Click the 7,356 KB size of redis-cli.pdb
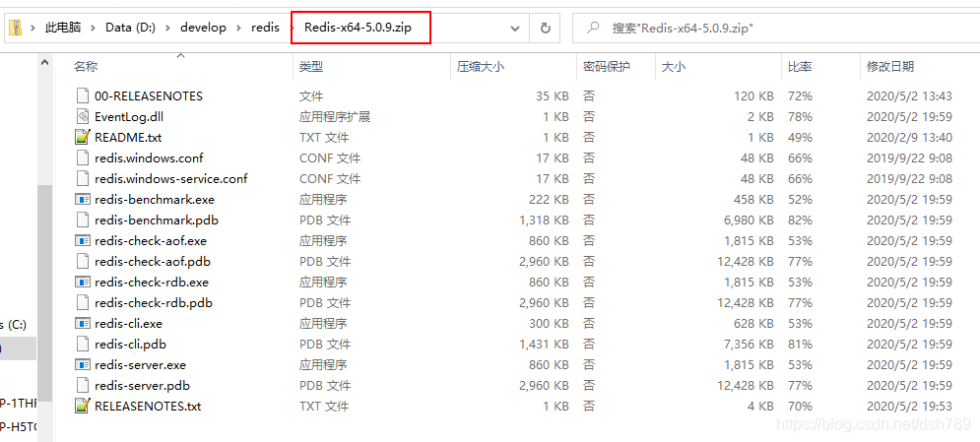The height and width of the screenshot is (442, 980). coord(749,344)
